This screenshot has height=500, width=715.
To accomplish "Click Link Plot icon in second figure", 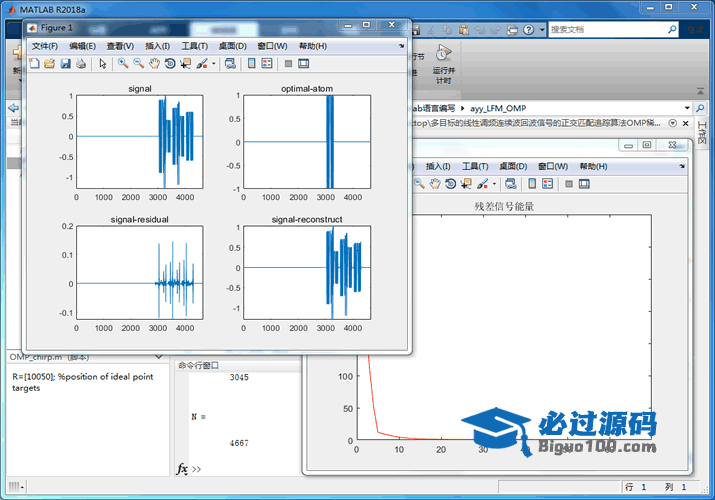I will (511, 184).
